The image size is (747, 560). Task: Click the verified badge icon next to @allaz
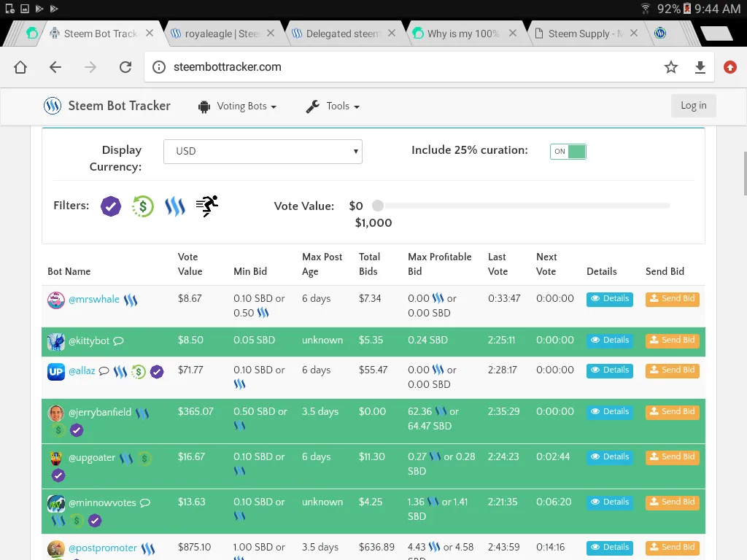(x=157, y=371)
